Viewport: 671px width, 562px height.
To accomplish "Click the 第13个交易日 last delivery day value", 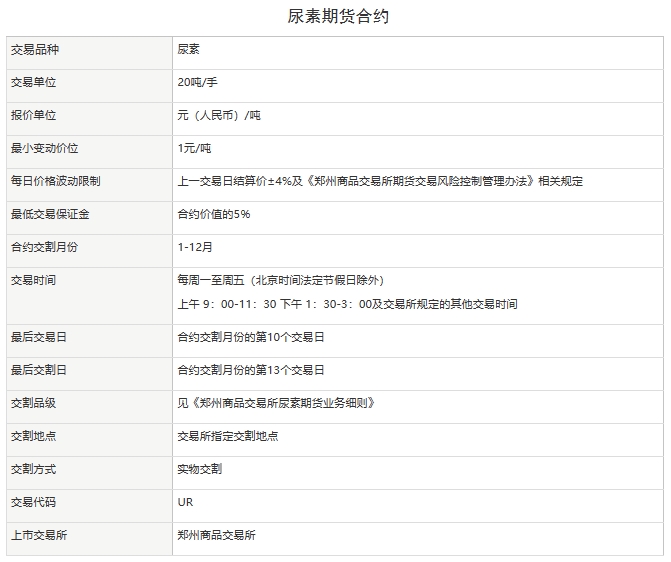I will coord(251,370).
